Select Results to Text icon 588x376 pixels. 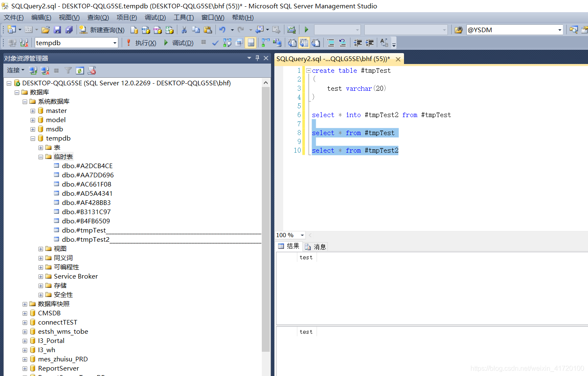pyautogui.click(x=292, y=43)
